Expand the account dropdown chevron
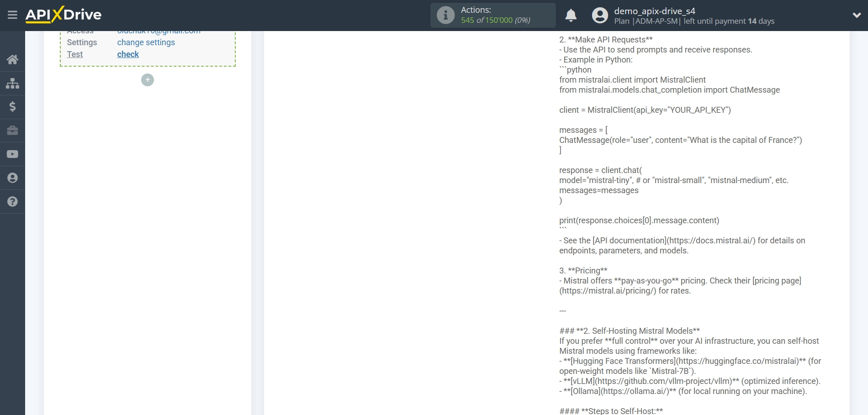868x415 pixels. pos(857,15)
